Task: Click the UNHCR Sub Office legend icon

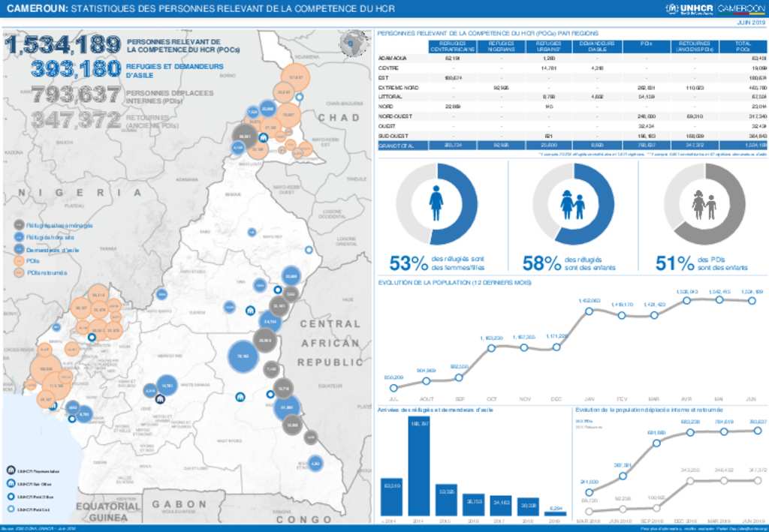Action: coord(11,483)
